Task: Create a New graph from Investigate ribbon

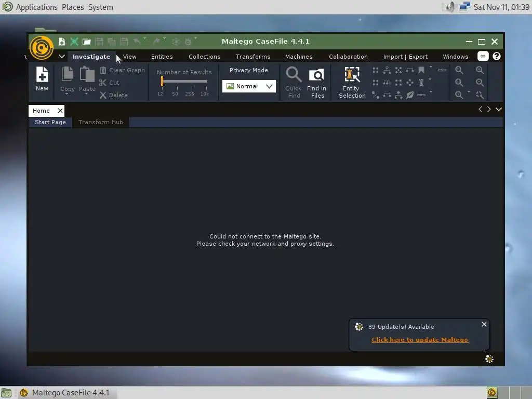Action: tap(42, 79)
